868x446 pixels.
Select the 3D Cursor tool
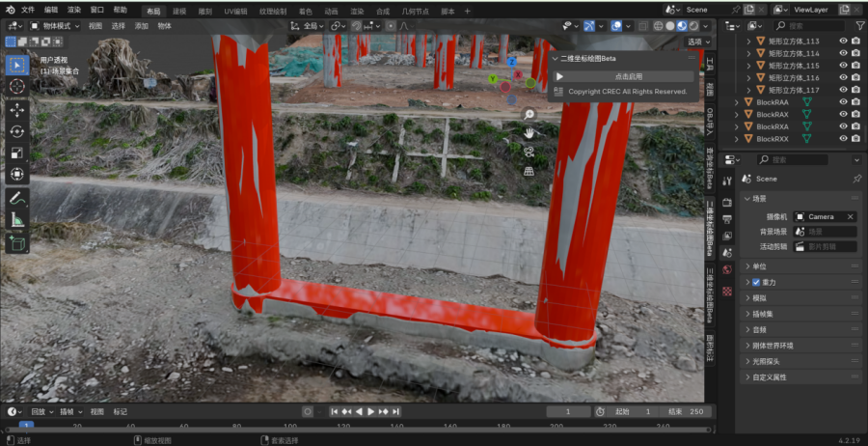(x=17, y=86)
